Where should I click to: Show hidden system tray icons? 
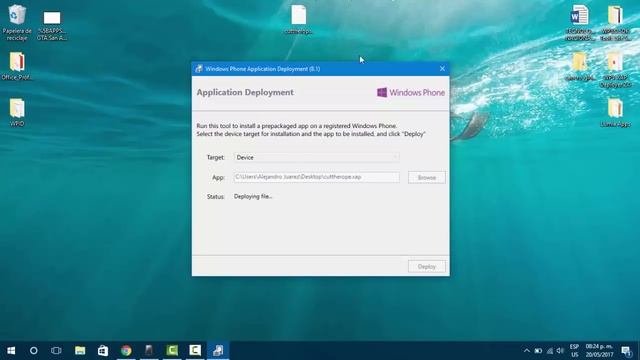[527, 351]
